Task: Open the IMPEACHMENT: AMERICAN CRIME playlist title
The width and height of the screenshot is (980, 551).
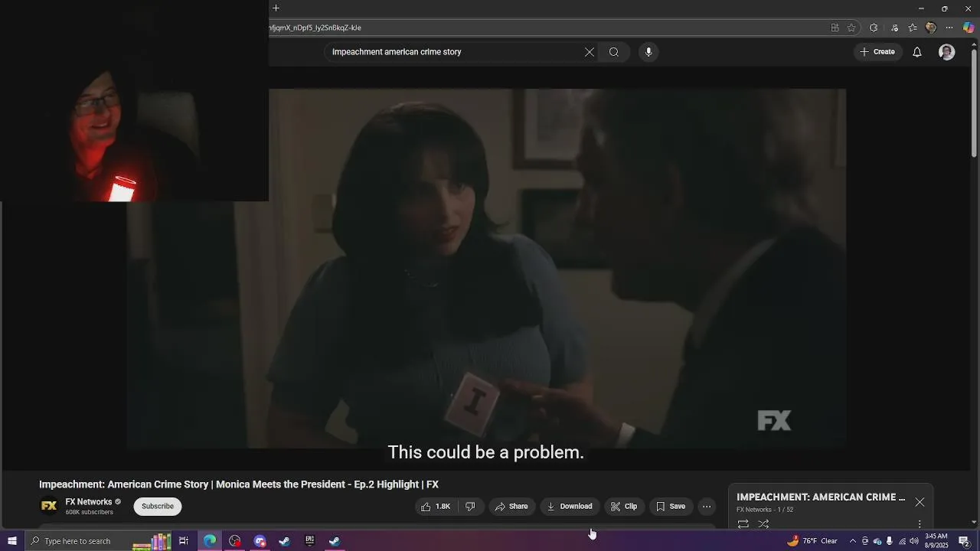Action: [821, 497]
